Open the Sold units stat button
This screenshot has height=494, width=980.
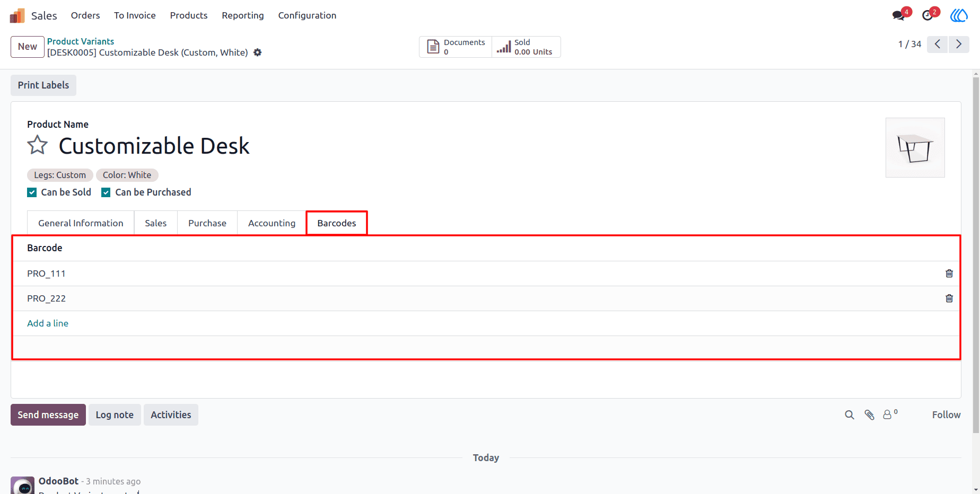pos(526,47)
